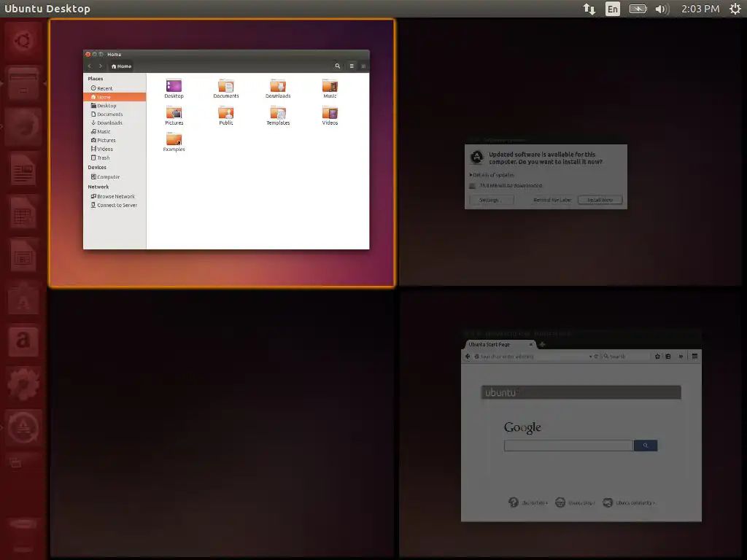Click the Ubuntu shop link on start page
The width and height of the screenshot is (747, 560).
click(575, 502)
